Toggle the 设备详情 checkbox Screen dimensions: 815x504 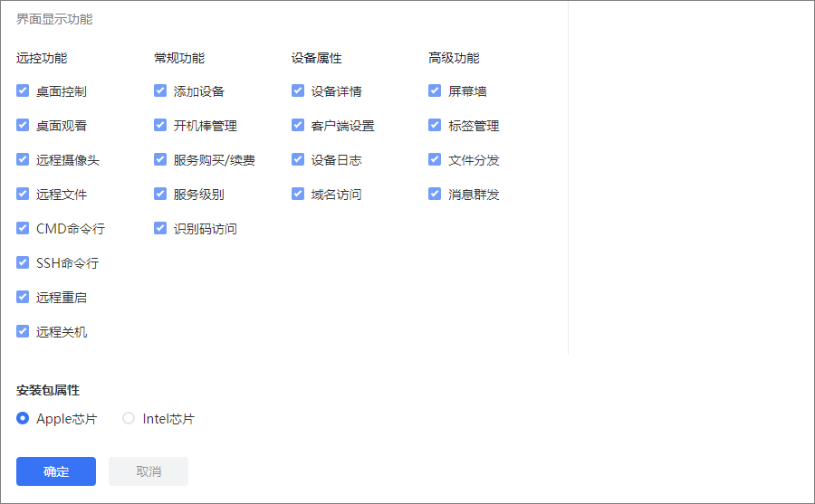click(298, 90)
